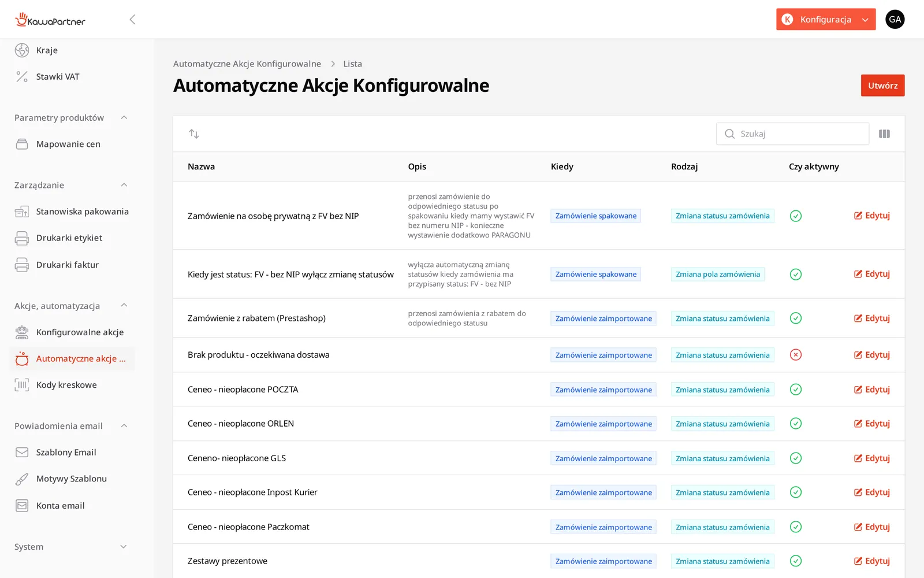The height and width of the screenshot is (578, 924).
Task: Click active checkmark for Ceneo nieopłacone Paczkomat
Action: [x=796, y=527]
